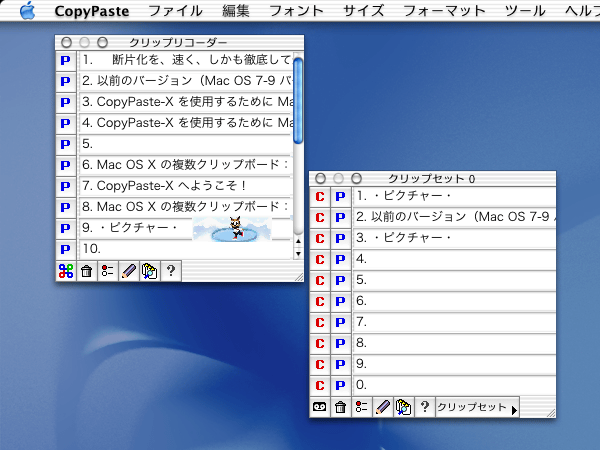
Task: Click P icon beside recorder clip 2 以前のバージョン
Action: 66,81
